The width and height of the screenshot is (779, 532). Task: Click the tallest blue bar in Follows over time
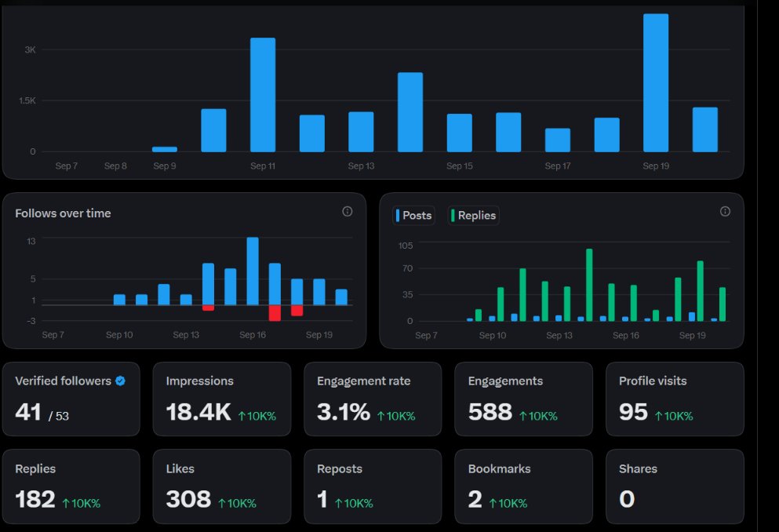tap(253, 271)
